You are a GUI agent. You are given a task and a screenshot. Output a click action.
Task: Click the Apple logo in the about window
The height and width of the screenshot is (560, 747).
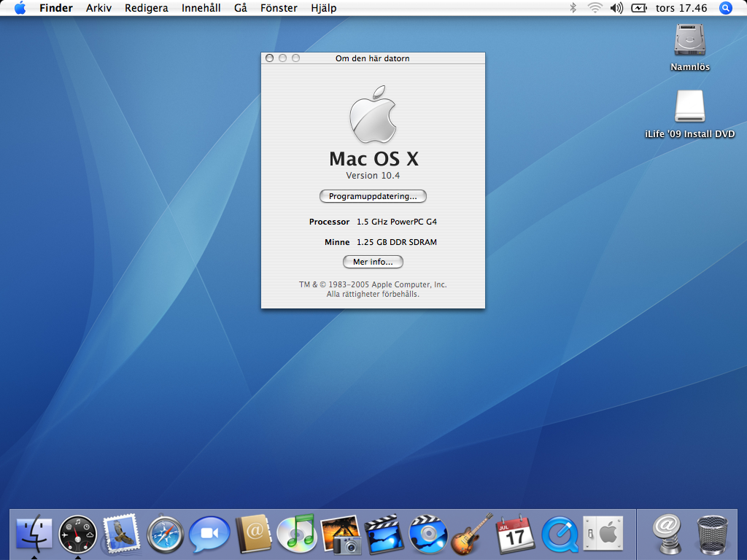[x=373, y=114]
